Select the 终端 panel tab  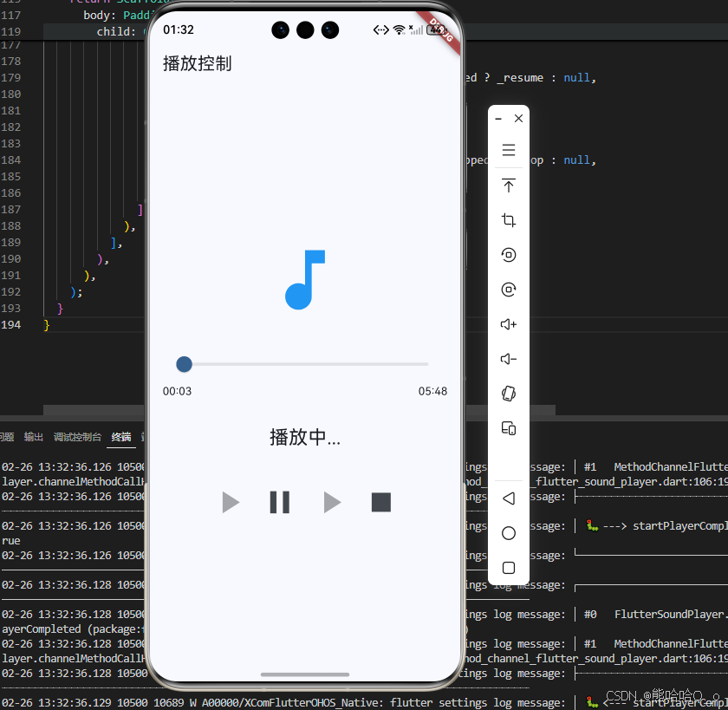coord(121,437)
